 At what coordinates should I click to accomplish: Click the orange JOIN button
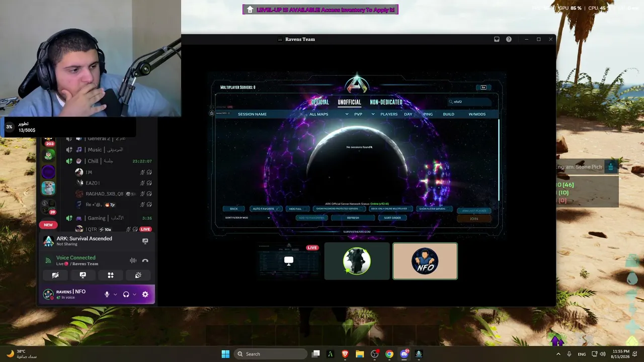point(474,219)
